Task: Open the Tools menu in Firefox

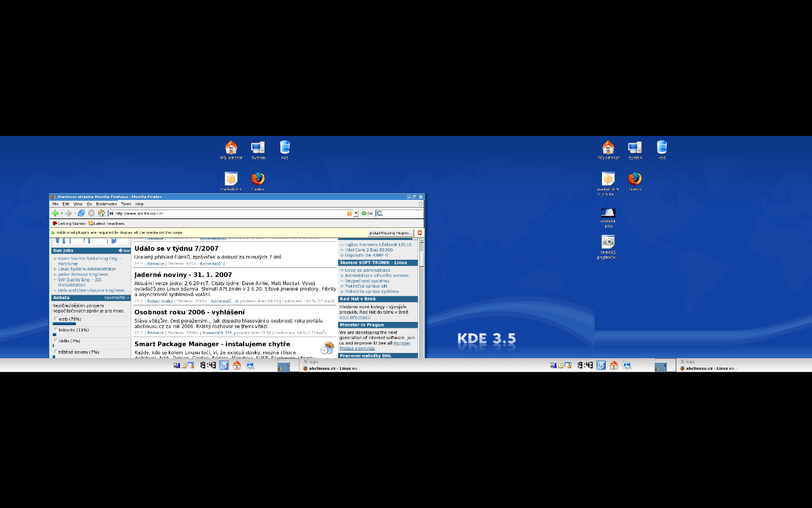Action: 126,204
